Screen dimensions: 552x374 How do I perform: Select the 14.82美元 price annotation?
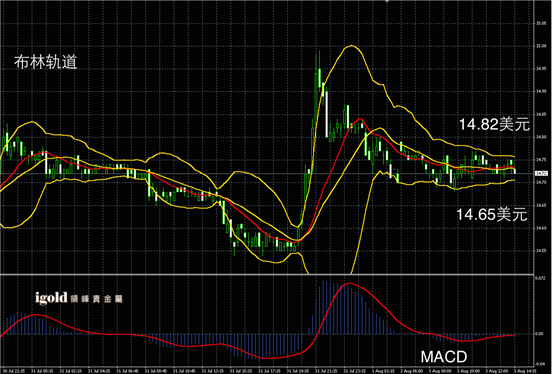[x=494, y=124]
